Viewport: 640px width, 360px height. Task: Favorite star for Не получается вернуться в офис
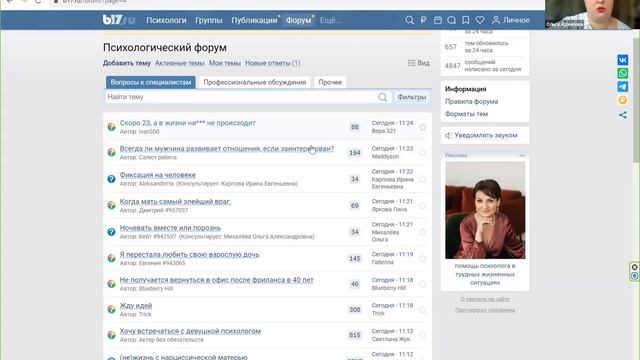tap(422, 284)
